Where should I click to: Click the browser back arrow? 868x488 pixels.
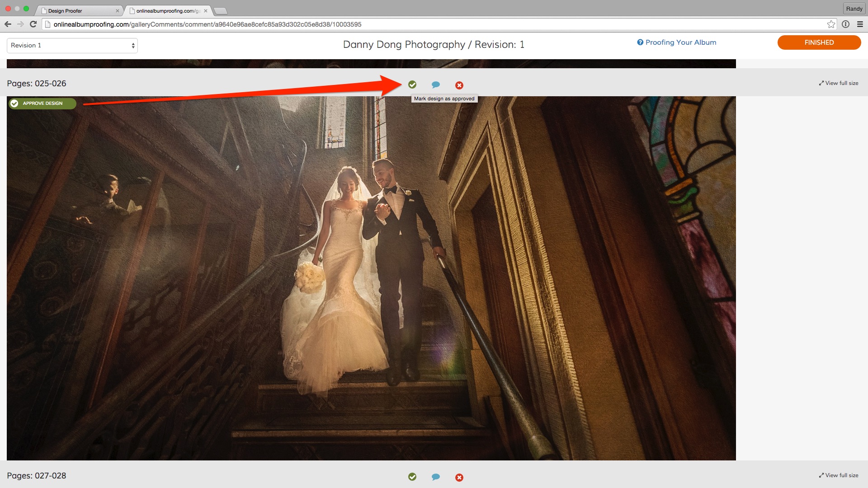click(x=8, y=24)
